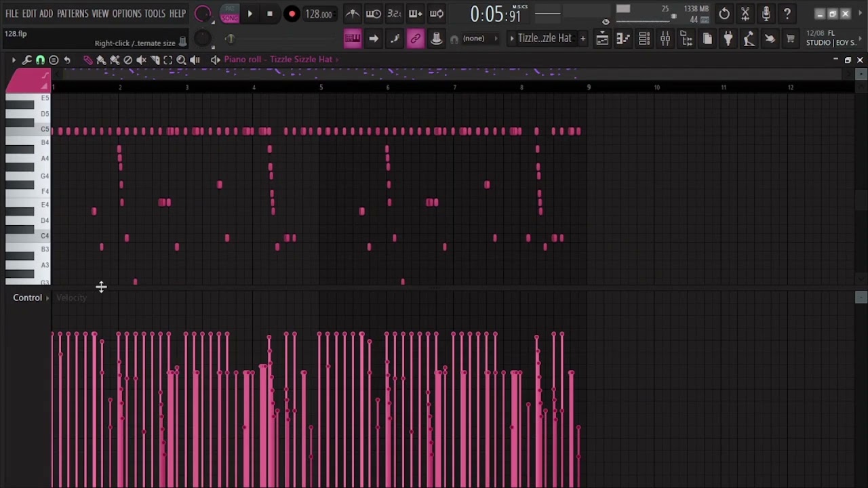Click the master volume knob
The width and height of the screenshot is (868, 488).
pos(203,14)
